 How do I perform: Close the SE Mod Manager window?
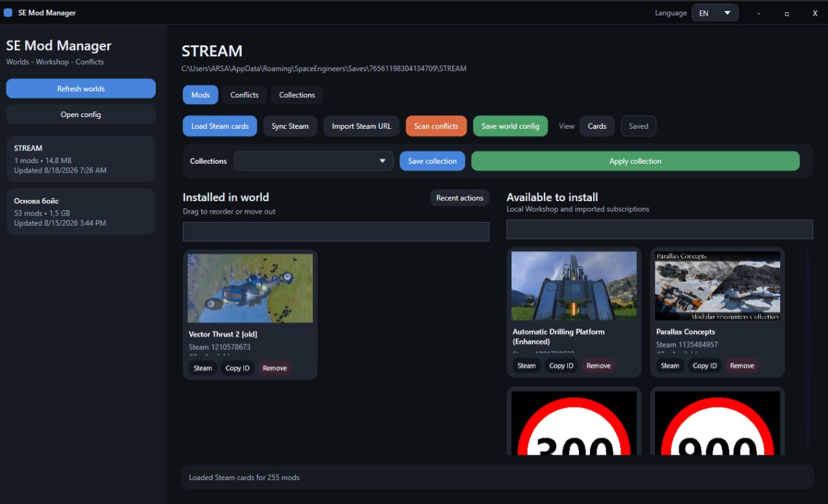pos(815,13)
